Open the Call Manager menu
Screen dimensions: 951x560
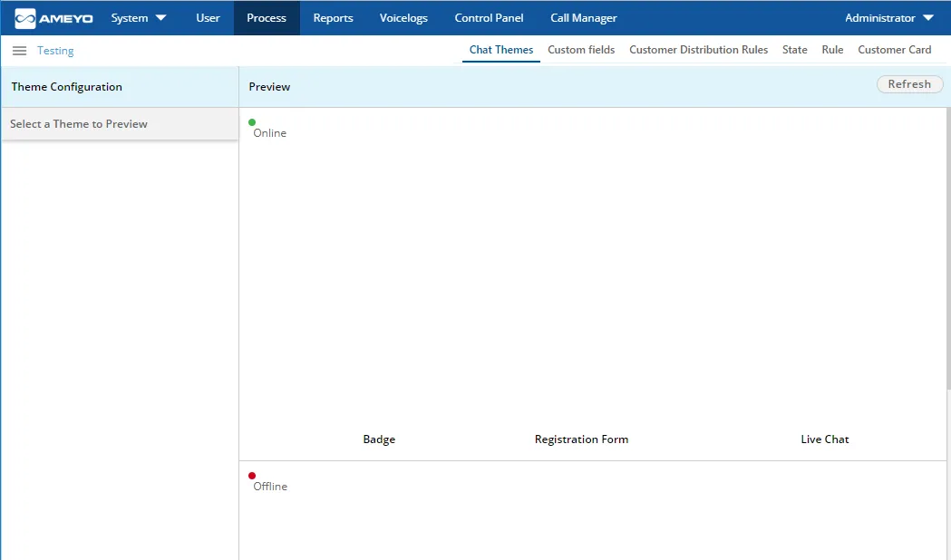coord(584,18)
